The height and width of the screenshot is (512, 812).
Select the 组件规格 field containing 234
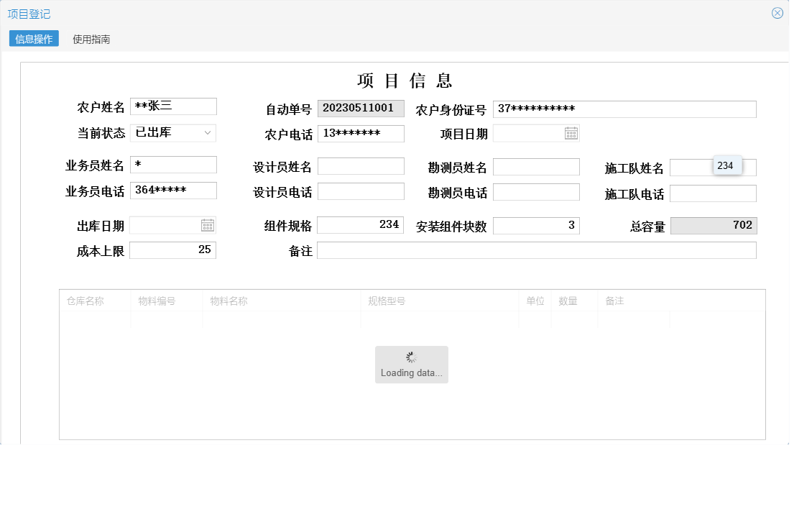click(361, 225)
